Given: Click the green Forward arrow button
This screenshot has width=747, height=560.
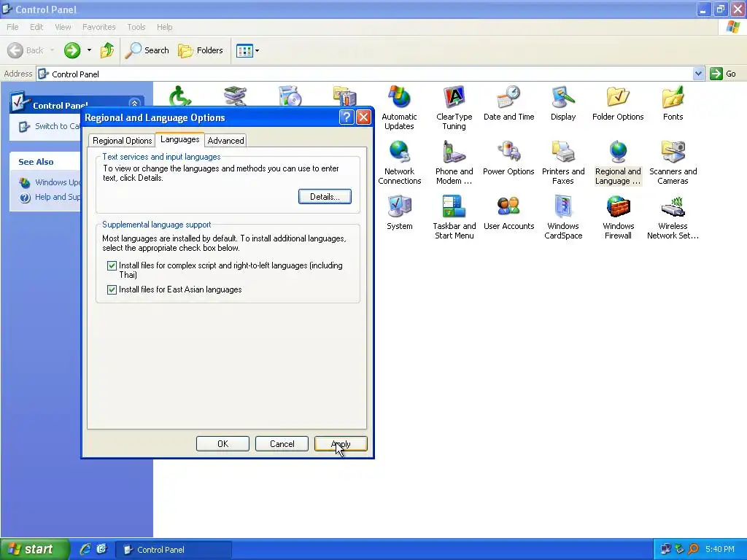Looking at the screenshot, I should [x=72, y=50].
